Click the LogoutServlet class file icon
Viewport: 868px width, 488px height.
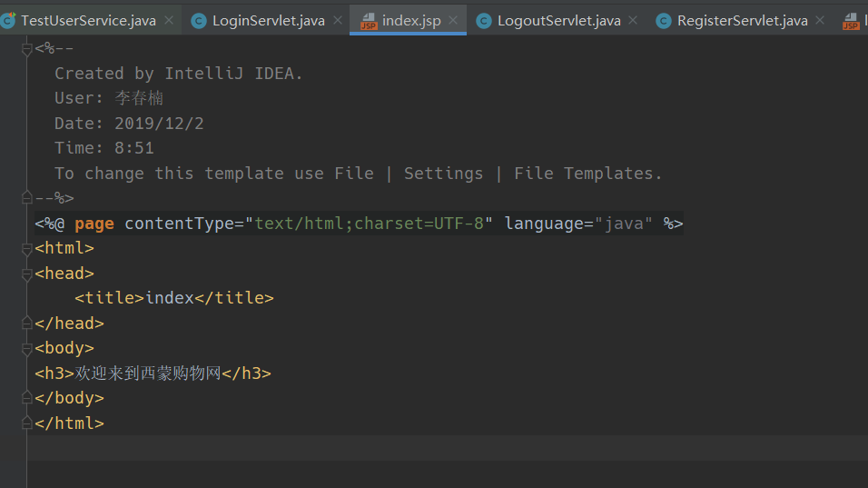click(x=483, y=21)
